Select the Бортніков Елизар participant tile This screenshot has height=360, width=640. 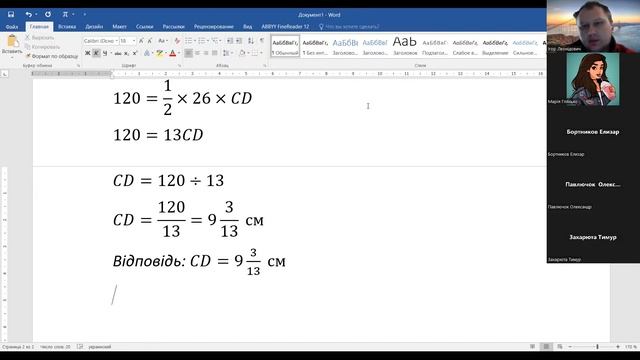(x=593, y=131)
